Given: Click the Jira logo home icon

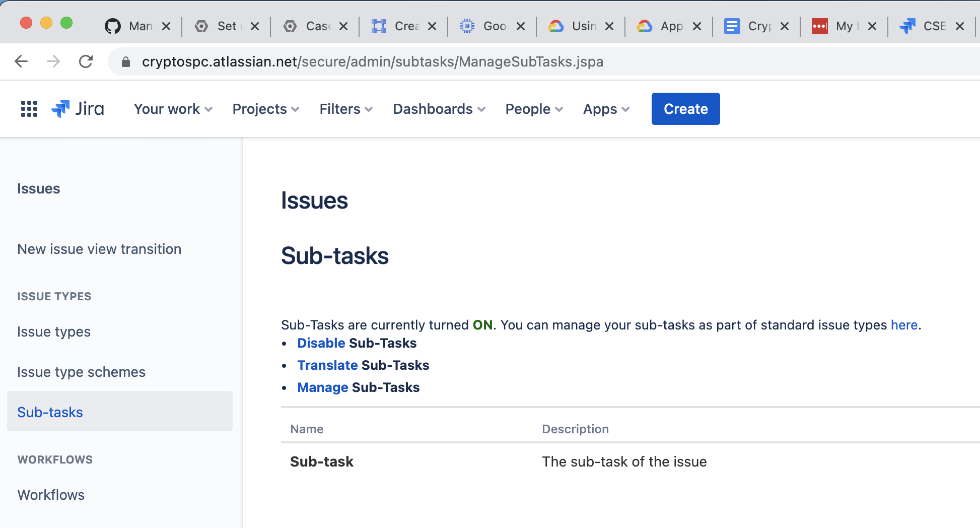Looking at the screenshot, I should tap(78, 109).
